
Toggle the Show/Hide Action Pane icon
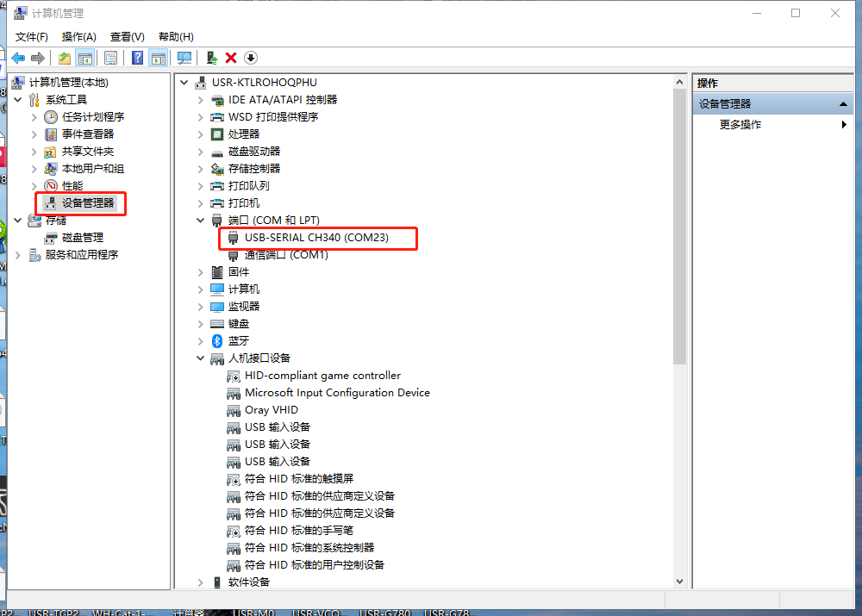click(159, 58)
